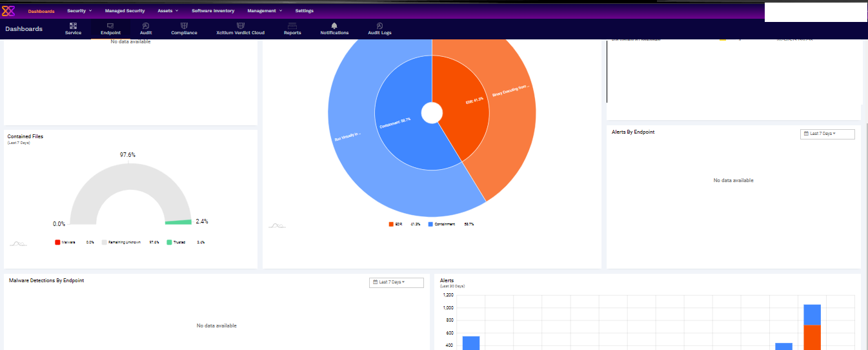Image resolution: width=868 pixels, height=350 pixels.
Task: Click the Malware Detections By Endpoint title
Action: [46, 281]
